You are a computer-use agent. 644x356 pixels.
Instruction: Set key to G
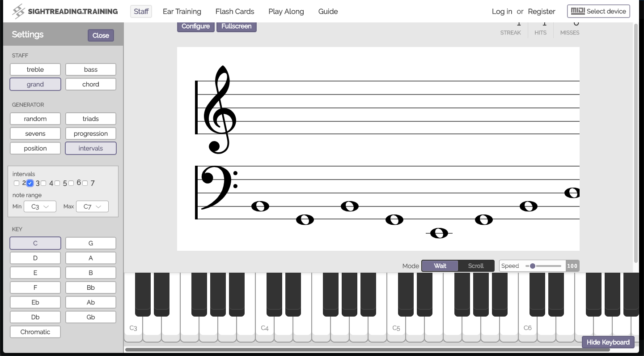tap(91, 243)
